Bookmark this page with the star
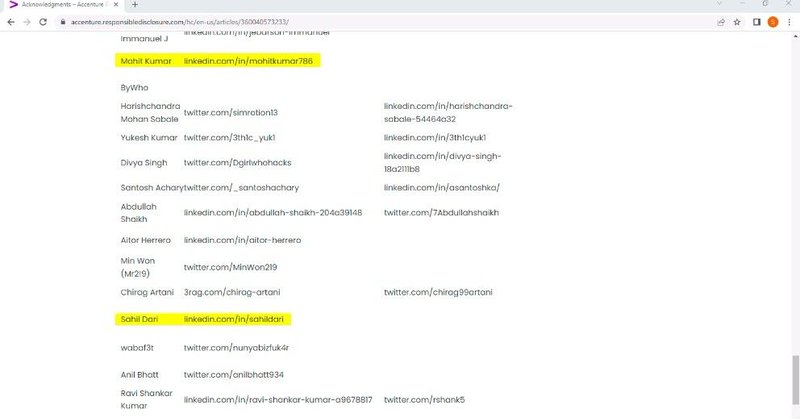The height and width of the screenshot is (419, 800). [x=737, y=22]
